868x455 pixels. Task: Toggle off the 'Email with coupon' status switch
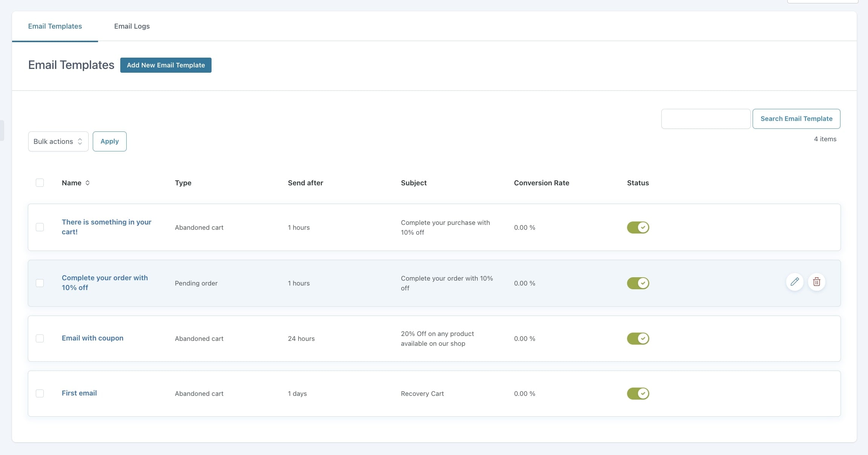pyautogui.click(x=638, y=339)
